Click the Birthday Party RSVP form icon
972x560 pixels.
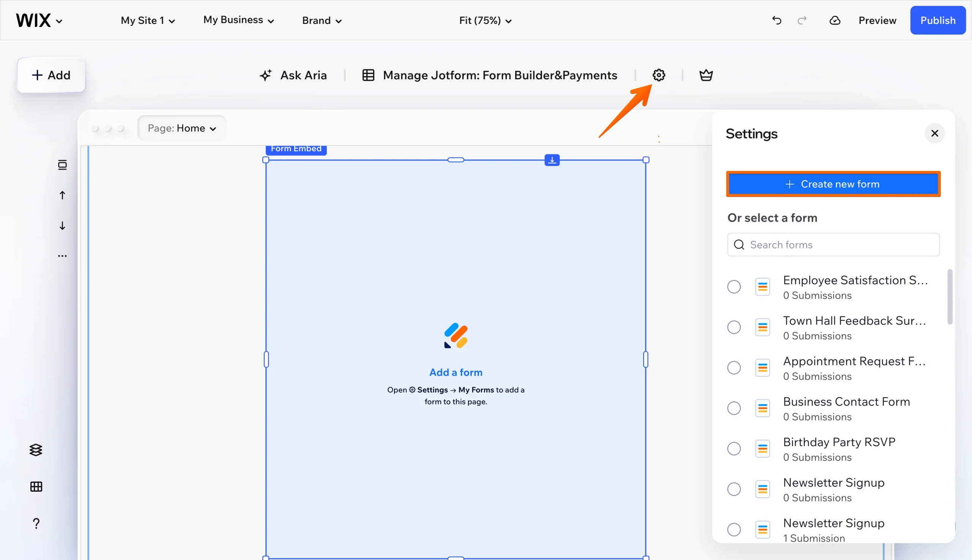[762, 448]
